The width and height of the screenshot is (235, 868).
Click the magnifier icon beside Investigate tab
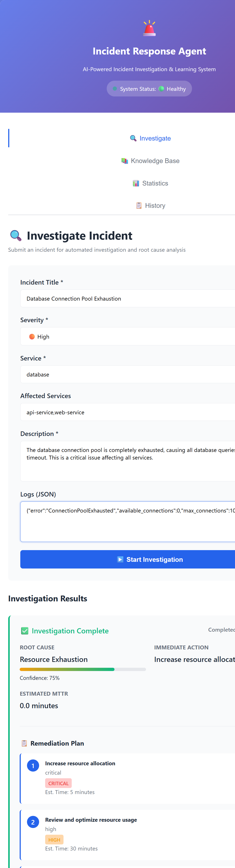[x=133, y=138]
